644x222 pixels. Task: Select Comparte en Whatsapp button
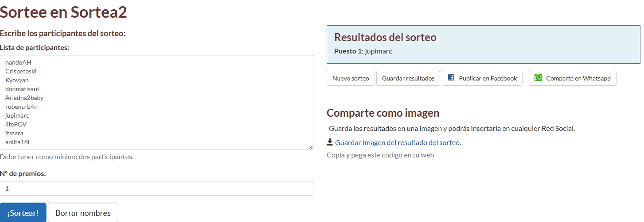coord(578,78)
